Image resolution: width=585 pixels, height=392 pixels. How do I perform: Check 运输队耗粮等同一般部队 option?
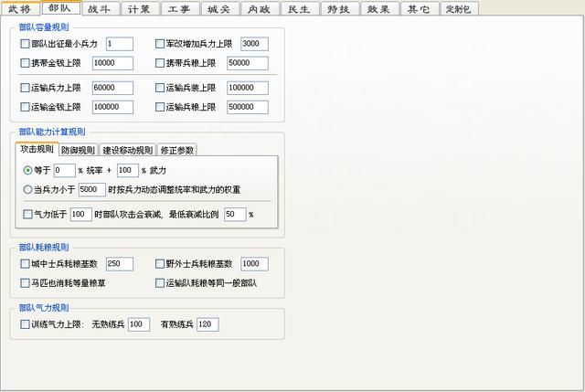[160, 283]
